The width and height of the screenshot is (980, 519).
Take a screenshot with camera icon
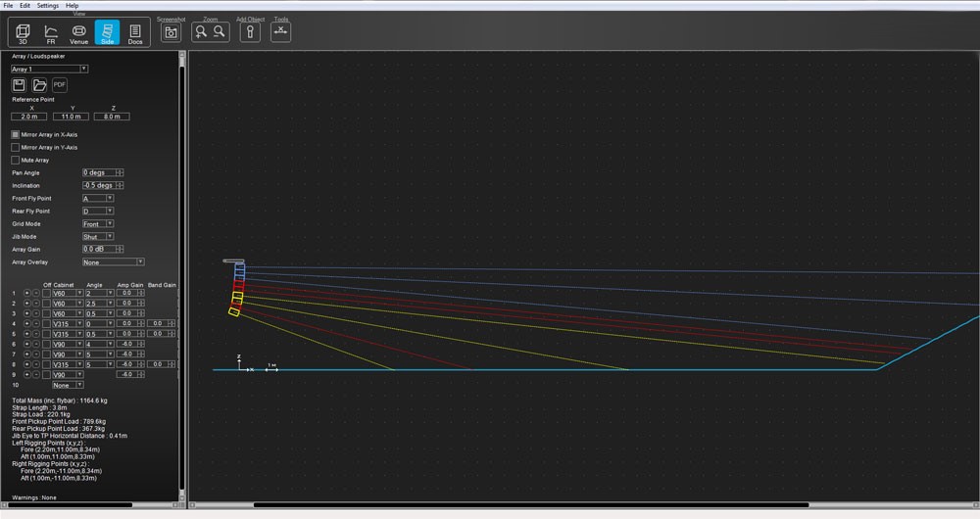click(171, 32)
